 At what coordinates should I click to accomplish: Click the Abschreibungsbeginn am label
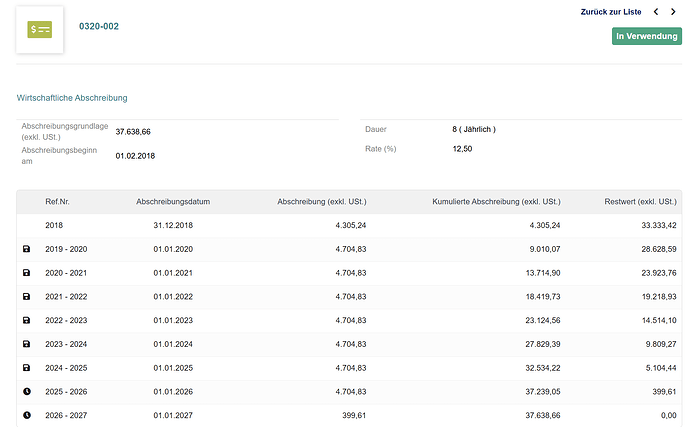point(59,156)
